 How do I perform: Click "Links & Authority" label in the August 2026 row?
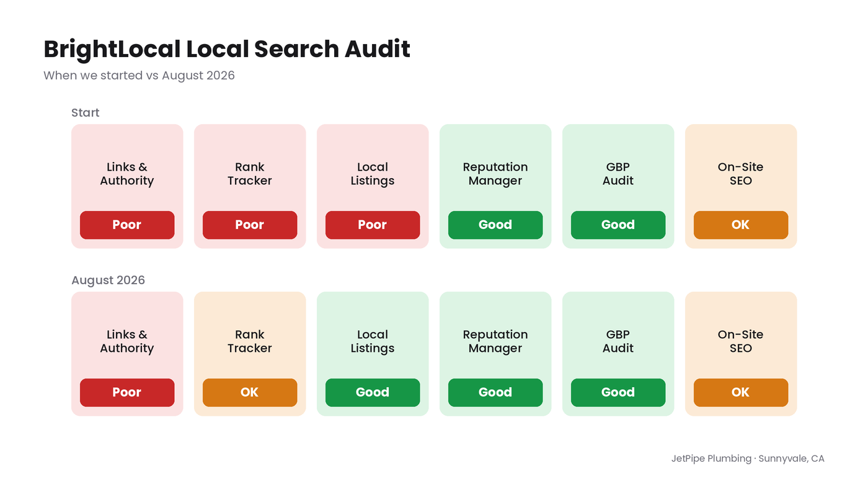point(127,341)
